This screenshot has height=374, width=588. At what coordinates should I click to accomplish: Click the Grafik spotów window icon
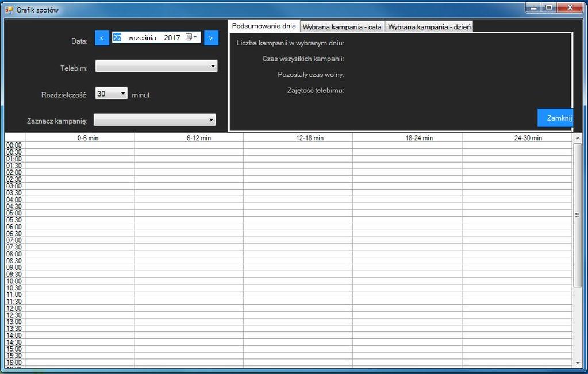[x=9, y=10]
